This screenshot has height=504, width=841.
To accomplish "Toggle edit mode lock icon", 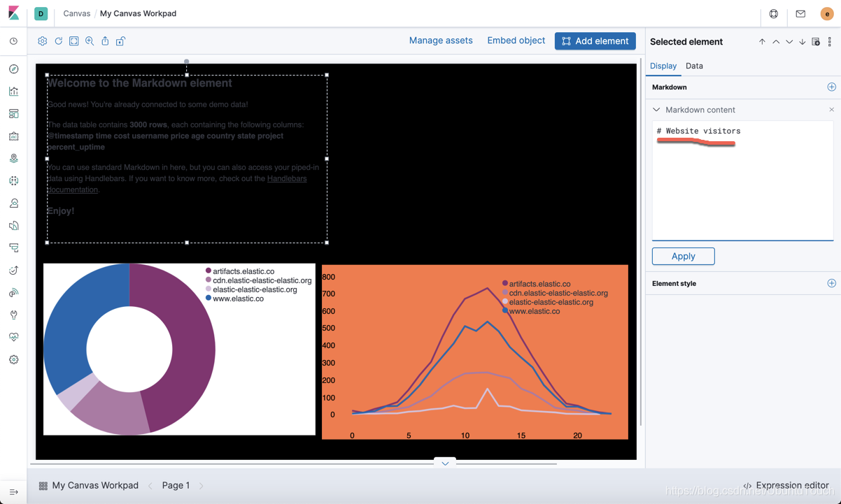I will click(120, 41).
